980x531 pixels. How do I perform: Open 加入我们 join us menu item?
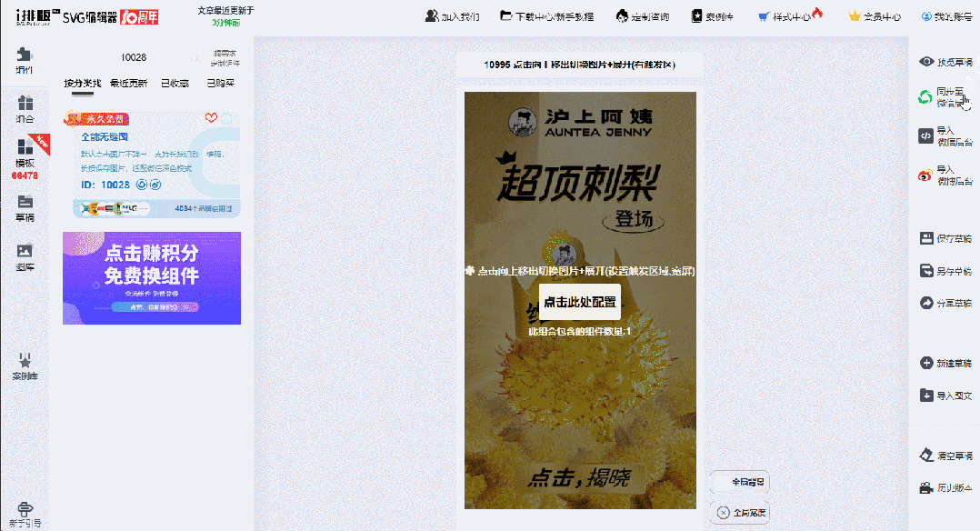pos(452,16)
